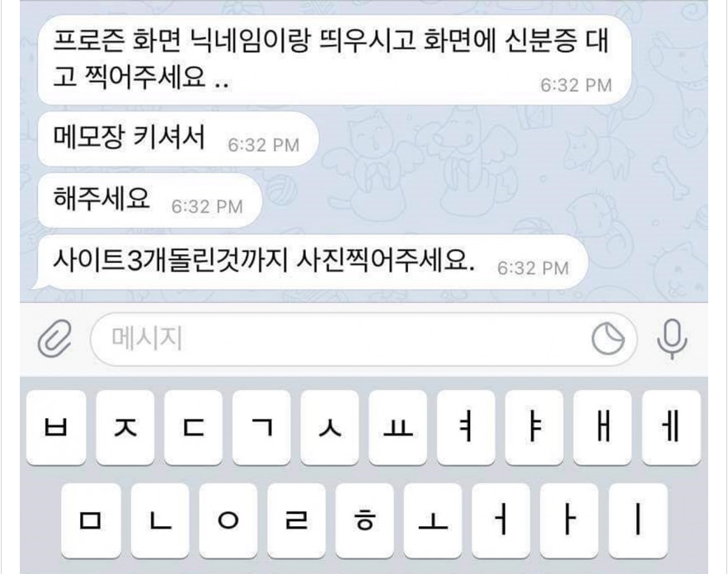Select the 해주세요 message bubble

pyautogui.click(x=149, y=200)
